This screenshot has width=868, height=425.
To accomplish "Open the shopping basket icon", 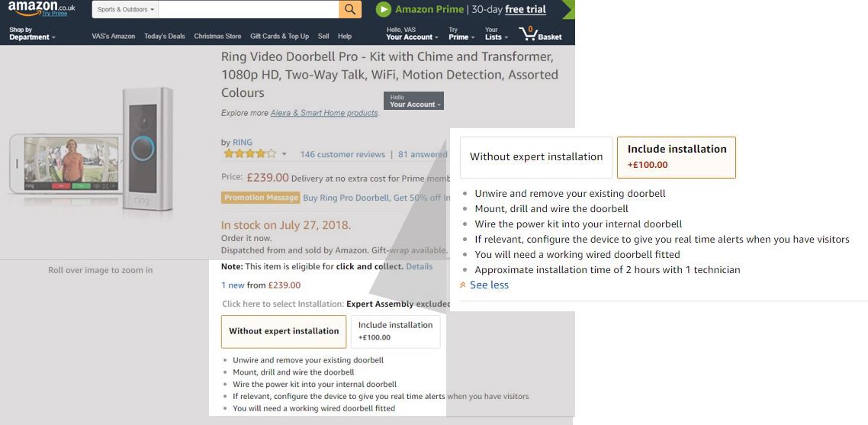I will pos(528,34).
